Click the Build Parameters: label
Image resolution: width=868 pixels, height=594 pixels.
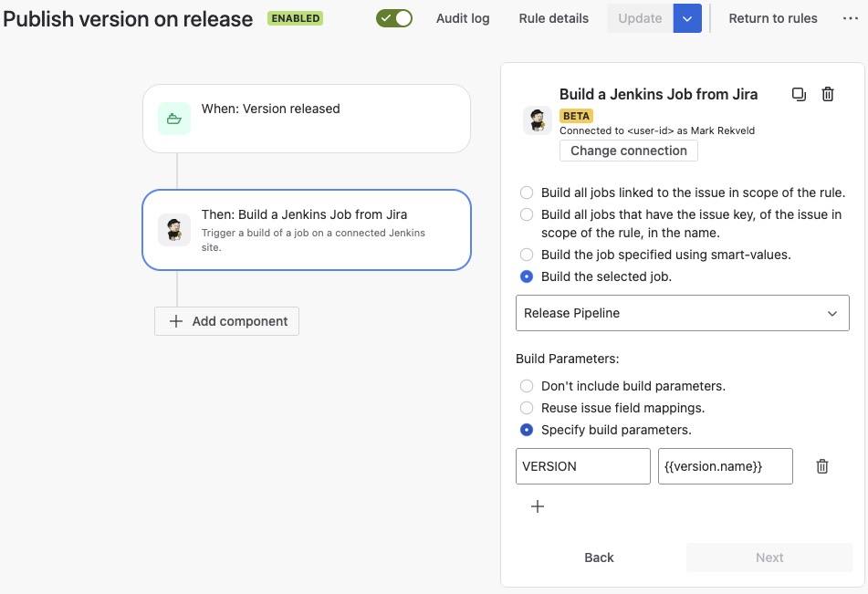click(568, 359)
